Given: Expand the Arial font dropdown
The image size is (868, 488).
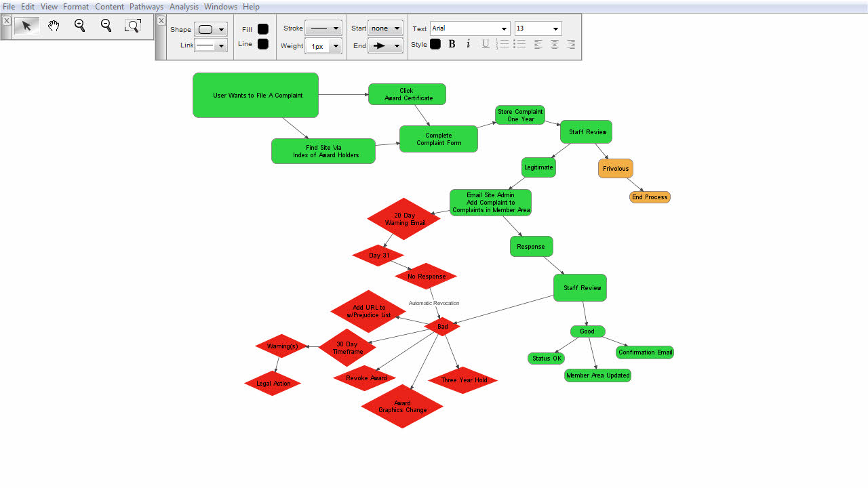Looking at the screenshot, I should click(x=504, y=28).
